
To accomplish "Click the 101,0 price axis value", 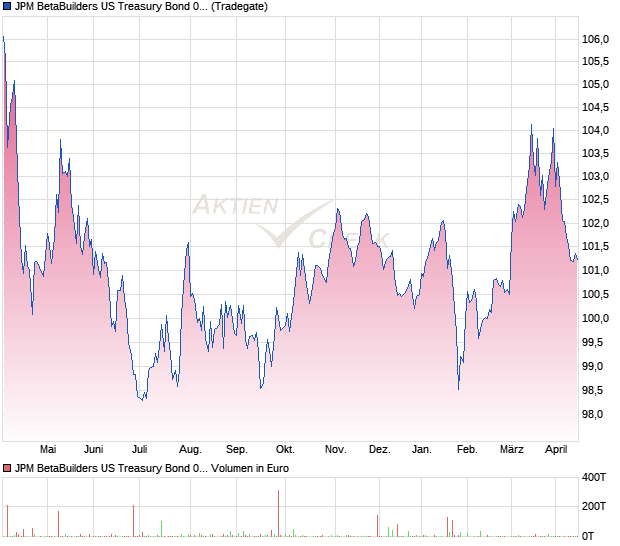I will (x=595, y=270).
